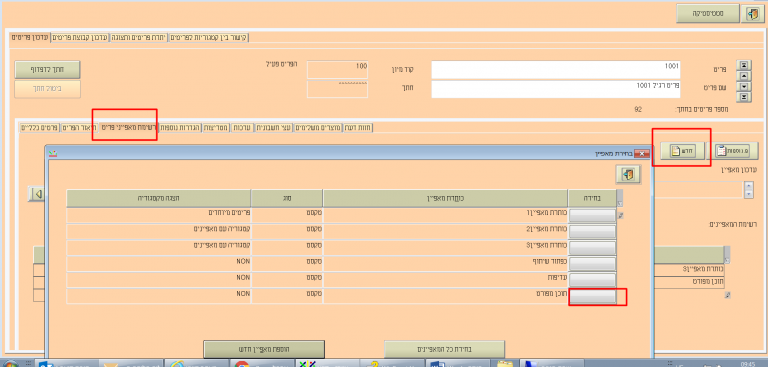Jump to last item with the bottom navigation arrow
Image resolution: width=768 pixels, height=367 pixels.
744,97
